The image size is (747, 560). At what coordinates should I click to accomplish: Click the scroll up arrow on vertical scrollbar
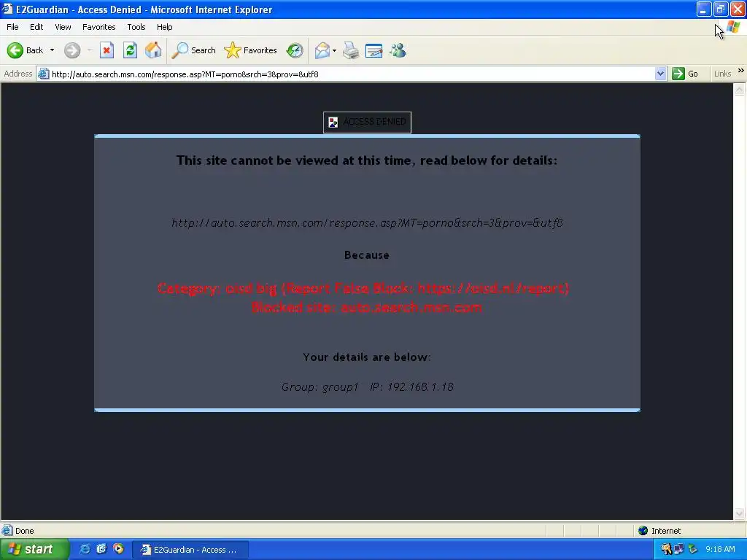tap(740, 89)
